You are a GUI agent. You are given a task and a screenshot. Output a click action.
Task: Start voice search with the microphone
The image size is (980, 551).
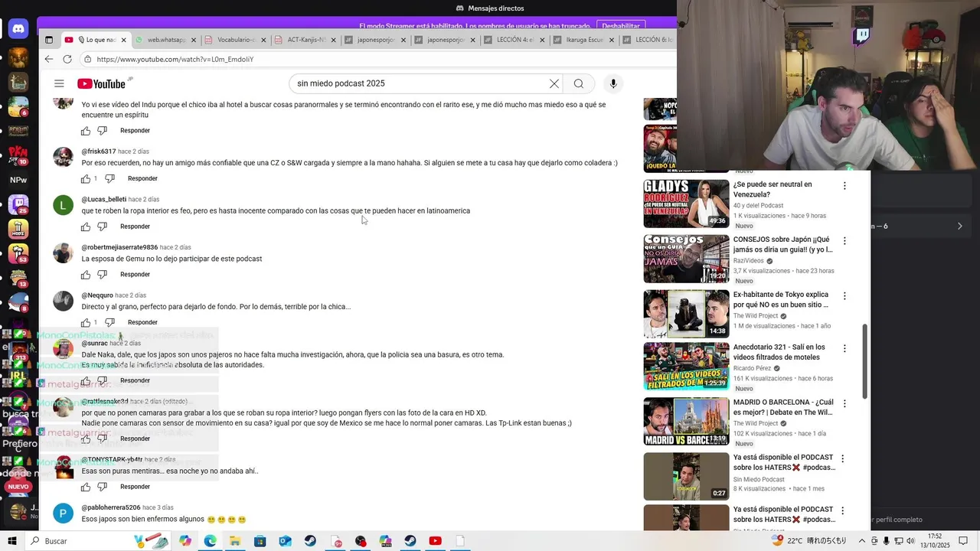pyautogui.click(x=612, y=83)
